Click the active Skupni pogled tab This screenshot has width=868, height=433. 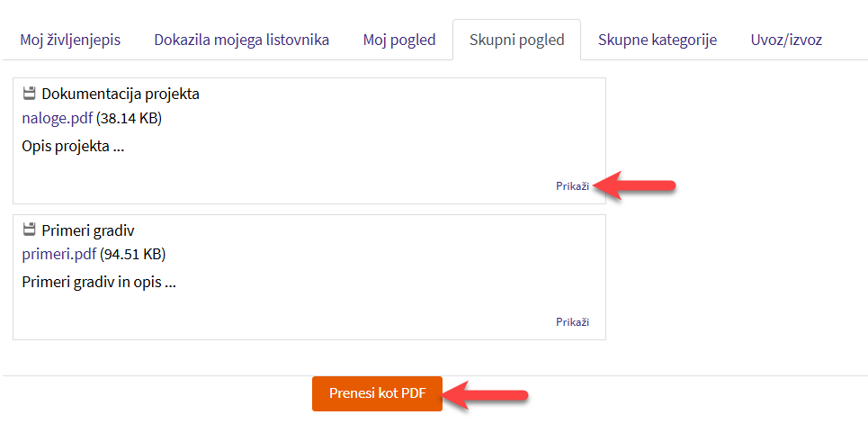(x=516, y=40)
